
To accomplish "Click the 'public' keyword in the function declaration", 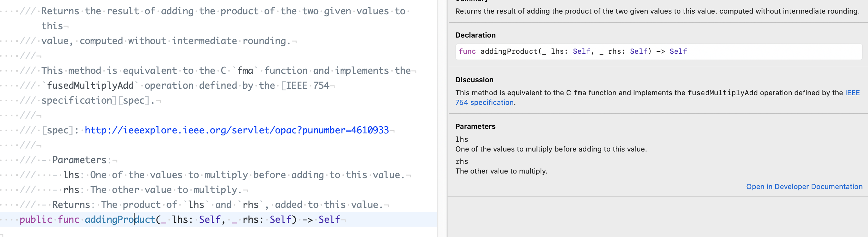I will (36, 220).
